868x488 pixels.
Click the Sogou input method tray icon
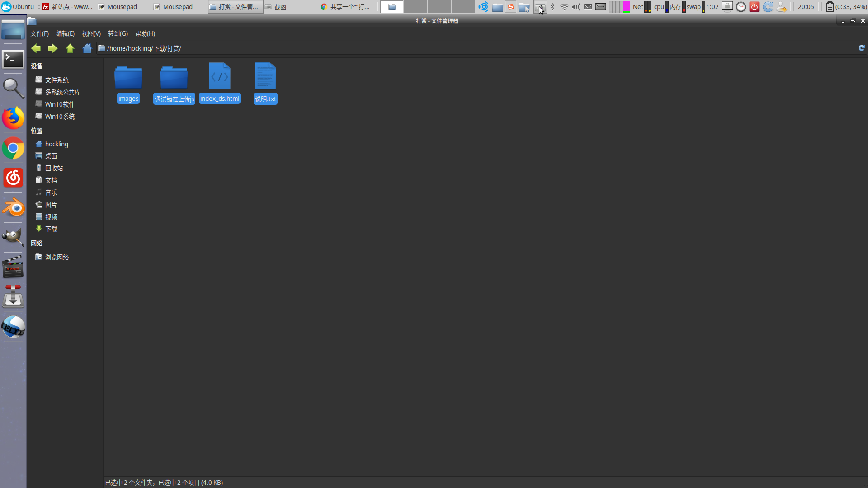[x=511, y=7]
